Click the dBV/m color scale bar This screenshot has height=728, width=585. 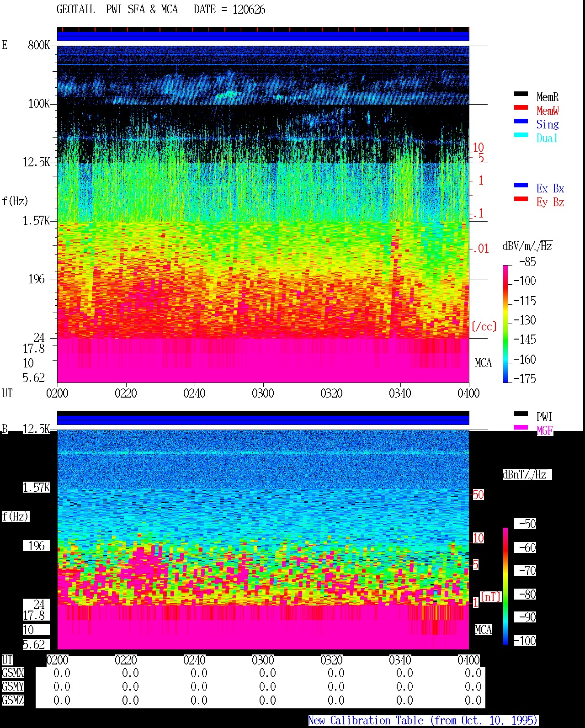click(x=505, y=324)
